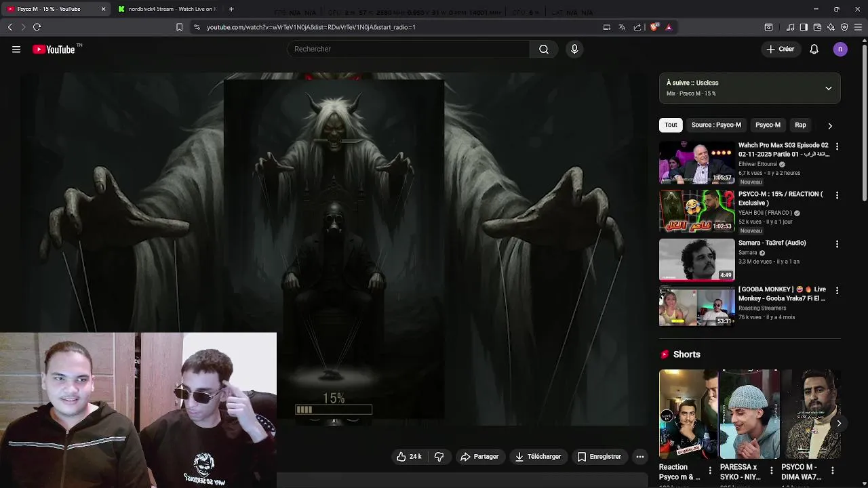Click the Roasting Streamers channel name
868x488 pixels.
click(762, 308)
